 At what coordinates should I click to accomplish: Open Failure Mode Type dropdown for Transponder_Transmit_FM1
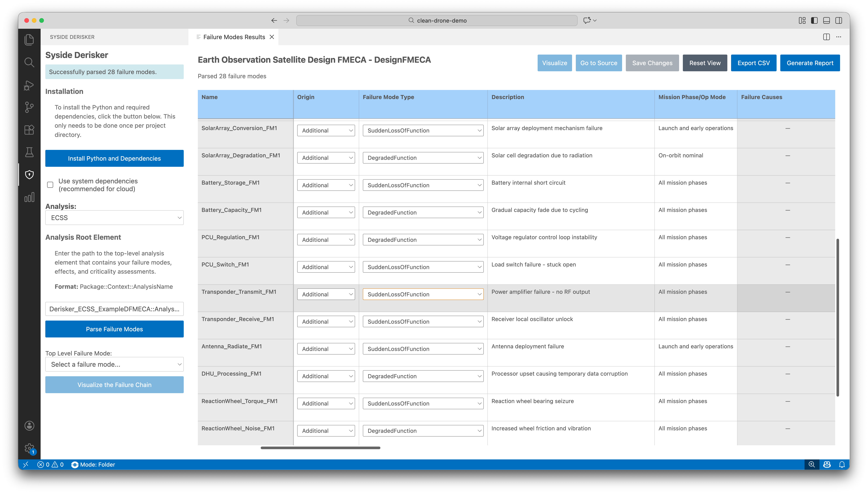click(423, 294)
